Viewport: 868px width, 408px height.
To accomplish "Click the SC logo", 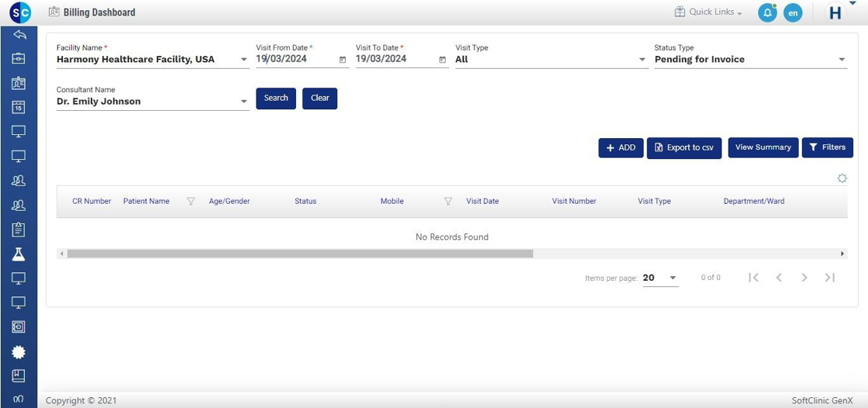I will click(20, 12).
